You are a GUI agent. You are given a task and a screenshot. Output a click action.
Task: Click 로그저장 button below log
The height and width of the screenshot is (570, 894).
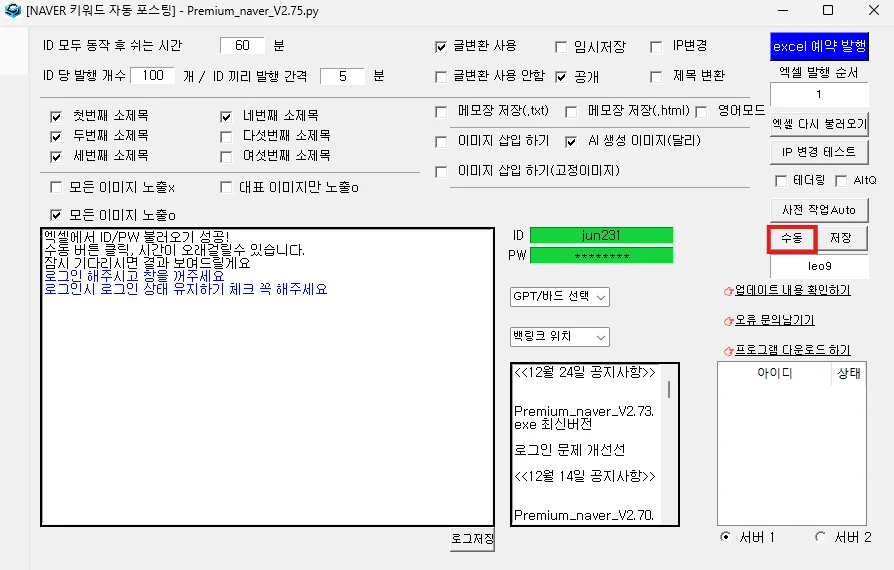(x=472, y=539)
